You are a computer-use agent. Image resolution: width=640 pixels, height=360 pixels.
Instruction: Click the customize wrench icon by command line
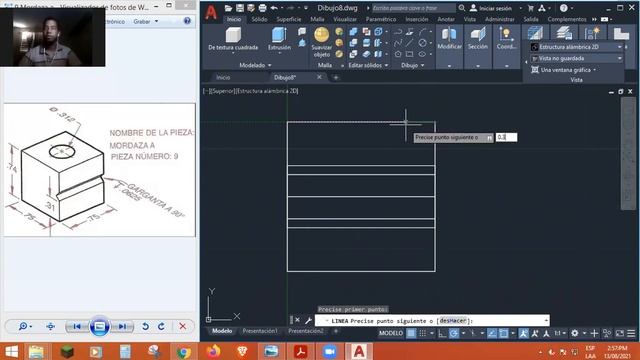[308, 320]
